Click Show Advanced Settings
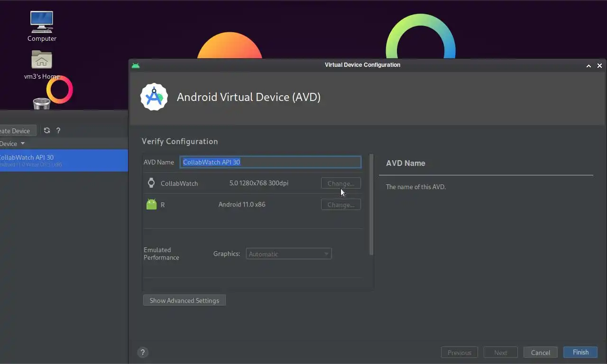The image size is (607, 364). click(184, 300)
